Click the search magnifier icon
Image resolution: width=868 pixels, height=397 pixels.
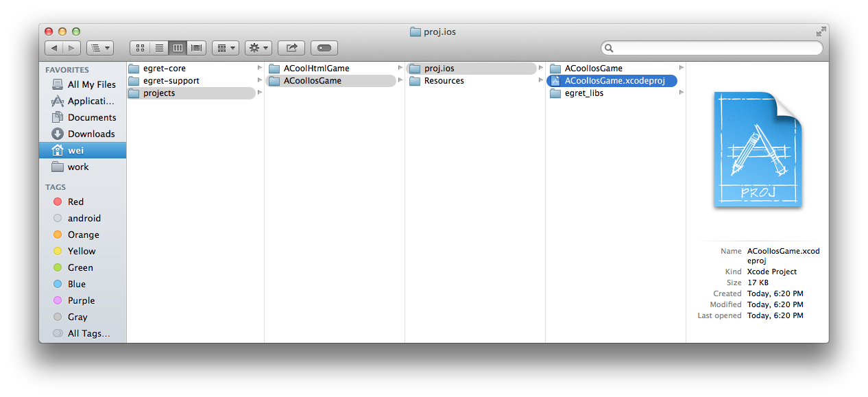tap(609, 49)
